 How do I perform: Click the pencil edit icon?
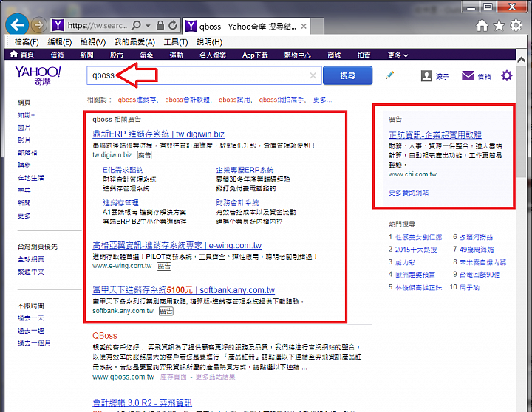pyautogui.click(x=390, y=75)
